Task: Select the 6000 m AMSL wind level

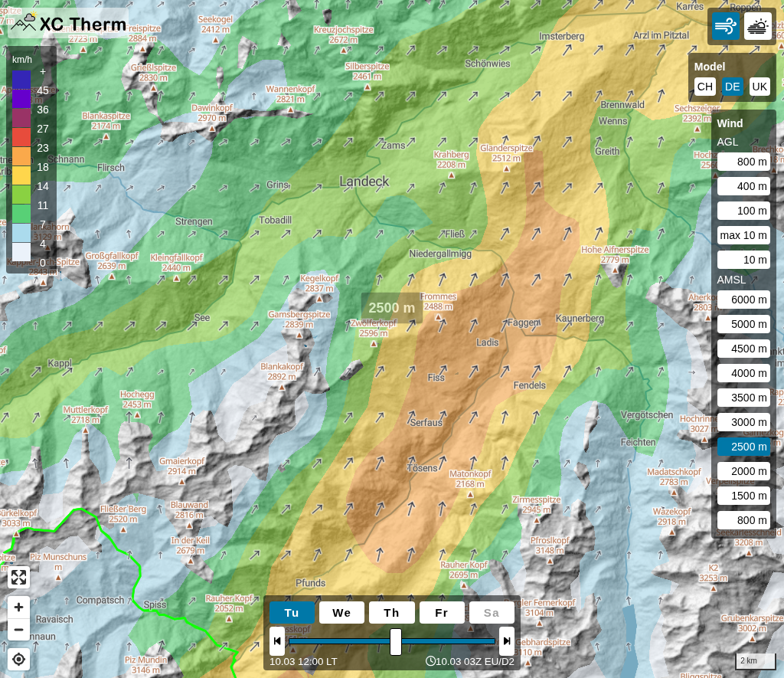Action: pyautogui.click(x=743, y=300)
